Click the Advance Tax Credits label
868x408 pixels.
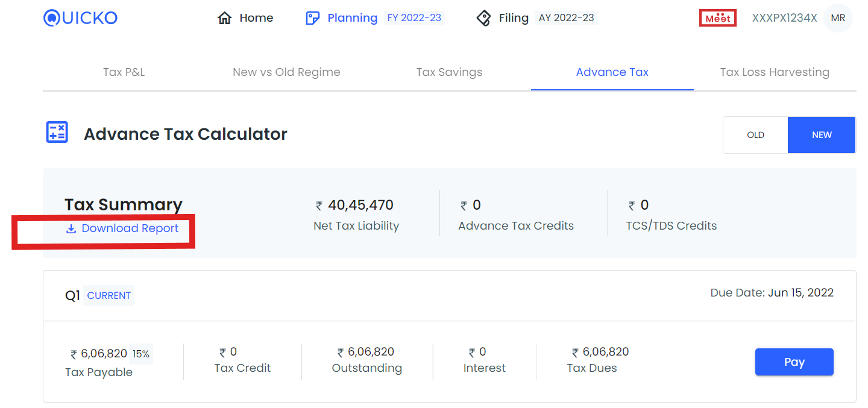(516, 226)
